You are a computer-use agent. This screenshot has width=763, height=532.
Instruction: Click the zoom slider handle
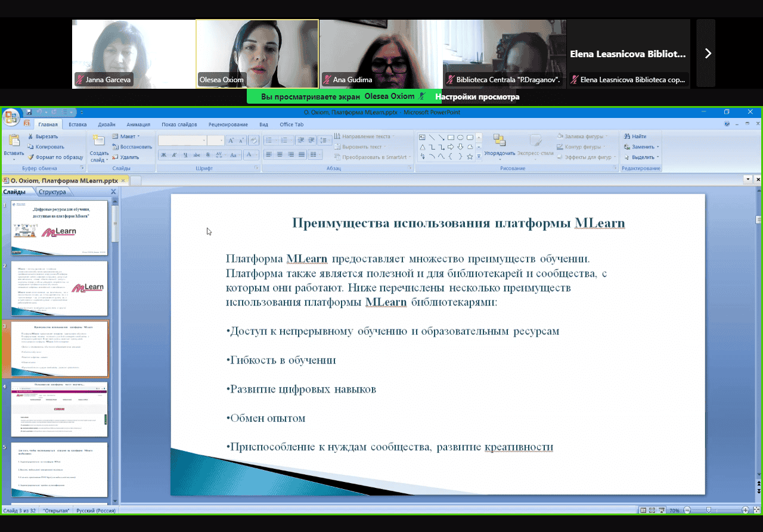708,511
